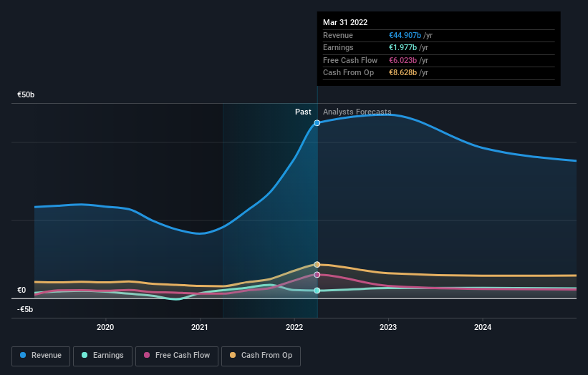This screenshot has width=588, height=375.
Task: Select the pink Free Cash Flow data point
Action: pos(317,275)
